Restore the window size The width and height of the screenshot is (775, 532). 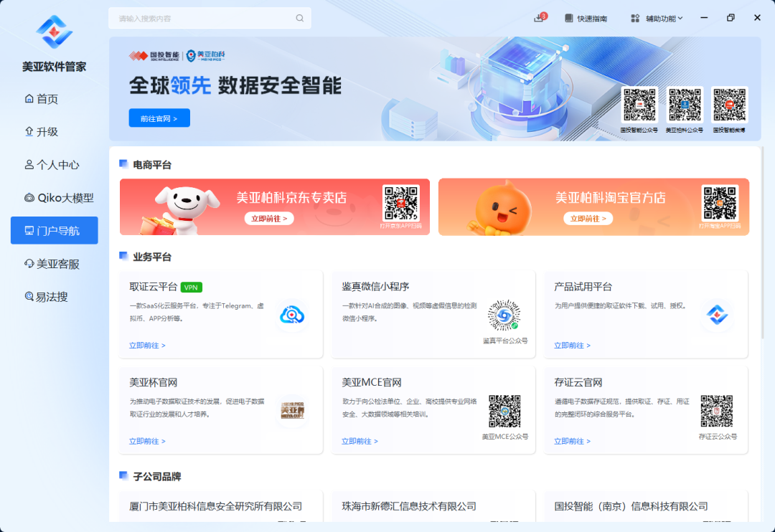(731, 18)
